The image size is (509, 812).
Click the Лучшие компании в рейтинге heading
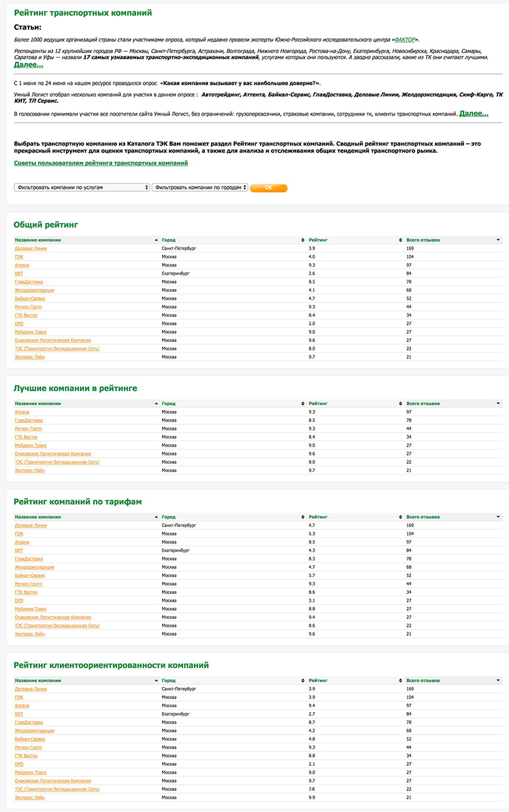[76, 388]
